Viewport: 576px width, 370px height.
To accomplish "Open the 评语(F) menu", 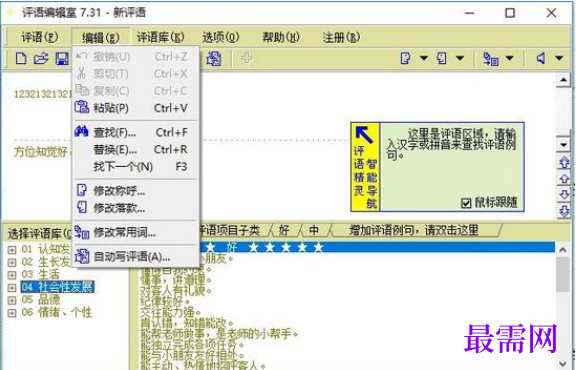I will click(x=40, y=37).
